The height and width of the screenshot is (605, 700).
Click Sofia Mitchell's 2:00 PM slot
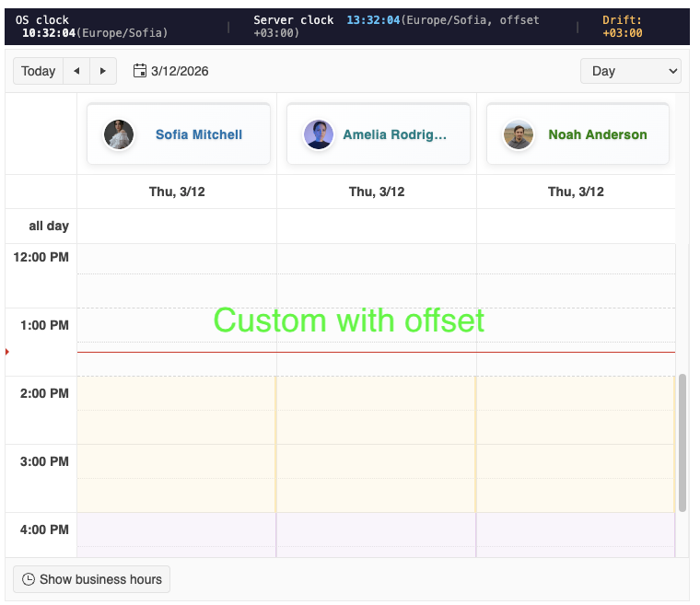click(176, 393)
